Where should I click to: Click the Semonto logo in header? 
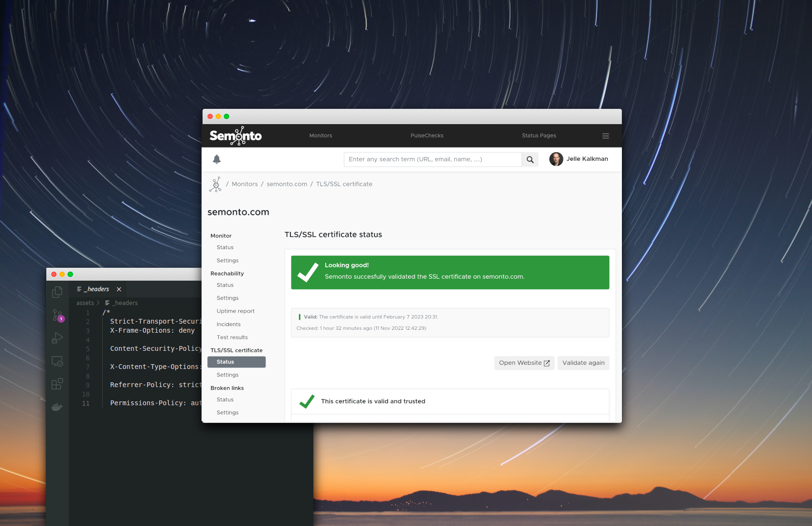coord(235,136)
